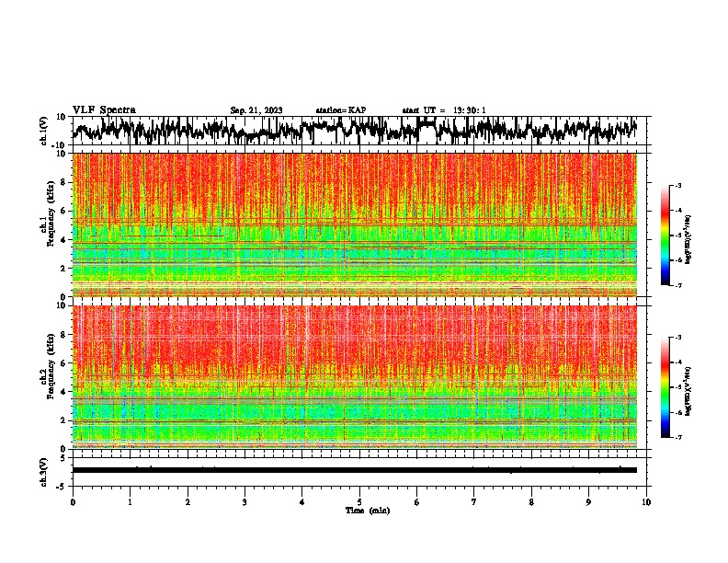Click the "ch.1(V)" axis label
Image resolution: width=728 pixels, height=563 pixels.
tap(44, 131)
